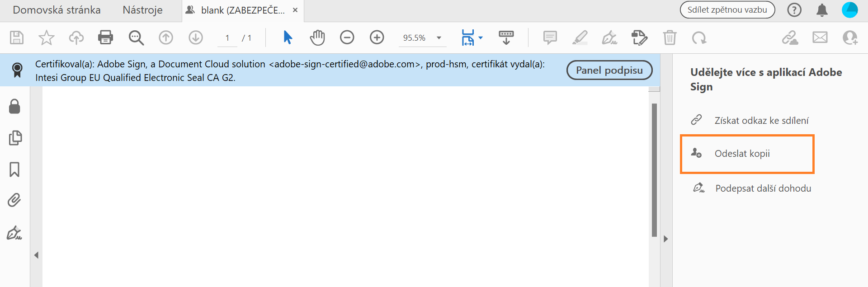
Task: Open the attachments paperclip panel
Action: tap(14, 200)
